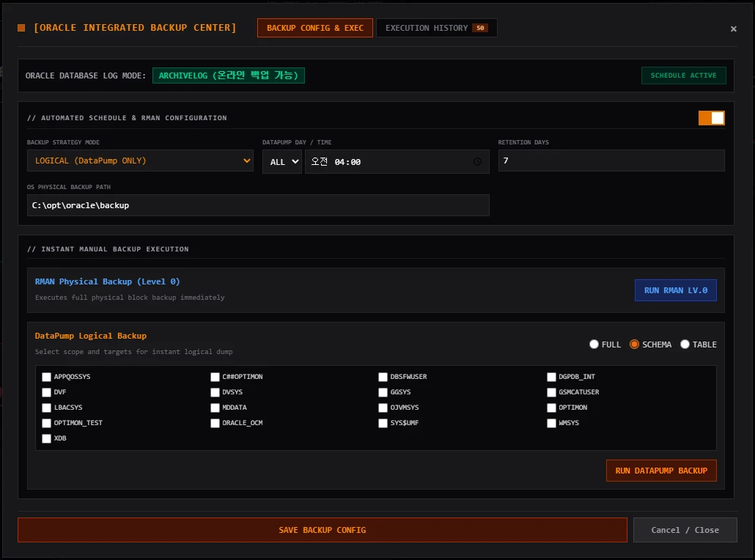Viewport: 755px width, 560px height.
Task: Check the SYS$UMF schema checkbox
Action: (383, 423)
